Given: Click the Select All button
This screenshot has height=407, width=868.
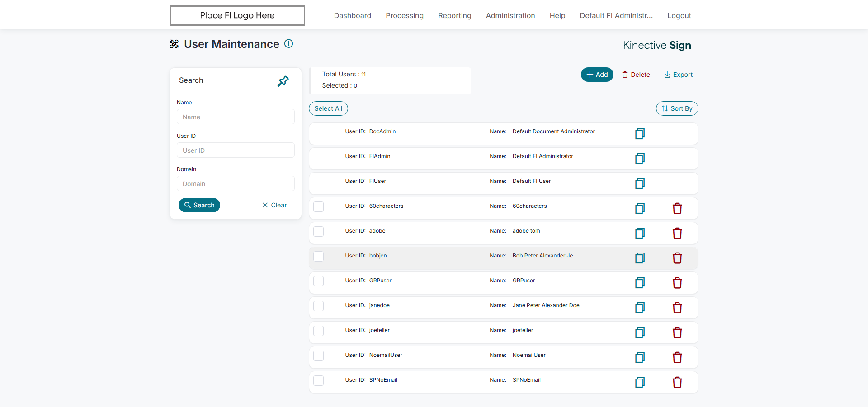Looking at the screenshot, I should pyautogui.click(x=328, y=108).
